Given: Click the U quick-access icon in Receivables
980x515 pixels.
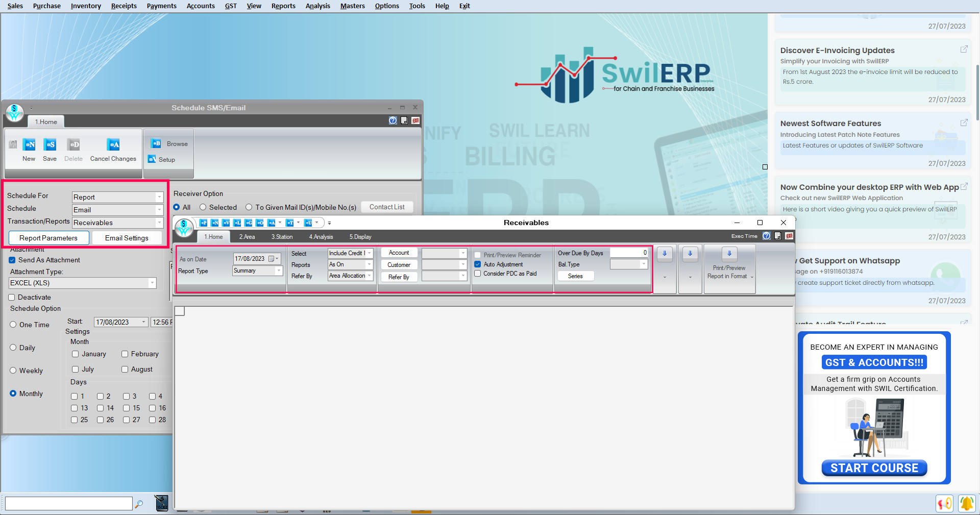Looking at the screenshot, I should pos(308,223).
